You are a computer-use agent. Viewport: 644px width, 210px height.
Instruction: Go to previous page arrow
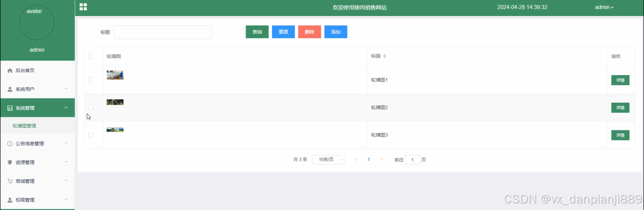(355, 160)
